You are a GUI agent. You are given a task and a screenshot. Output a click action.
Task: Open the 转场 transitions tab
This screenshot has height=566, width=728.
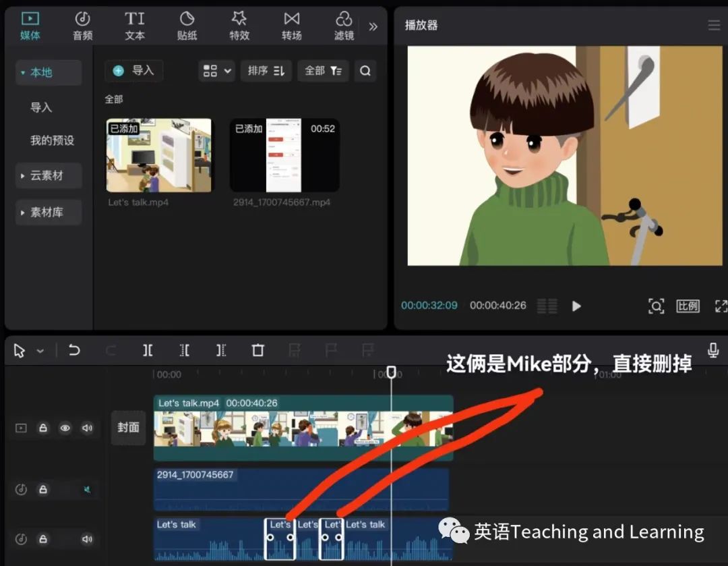[x=292, y=26]
